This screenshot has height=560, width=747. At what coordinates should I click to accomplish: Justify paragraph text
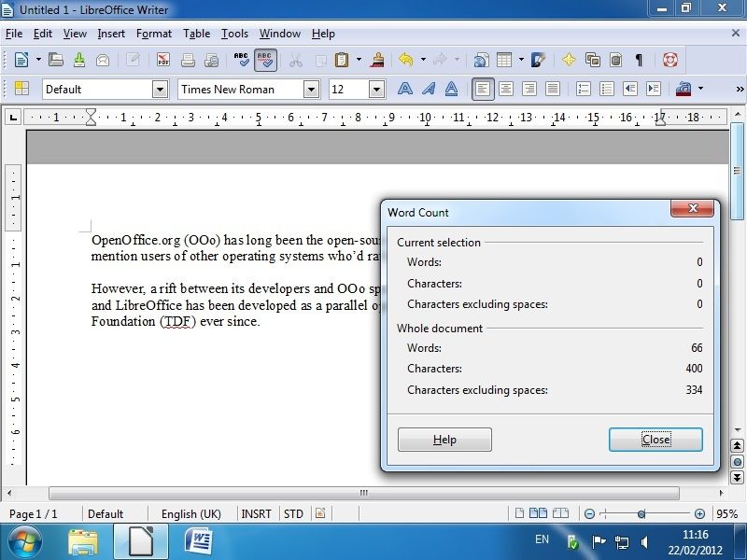(553, 89)
